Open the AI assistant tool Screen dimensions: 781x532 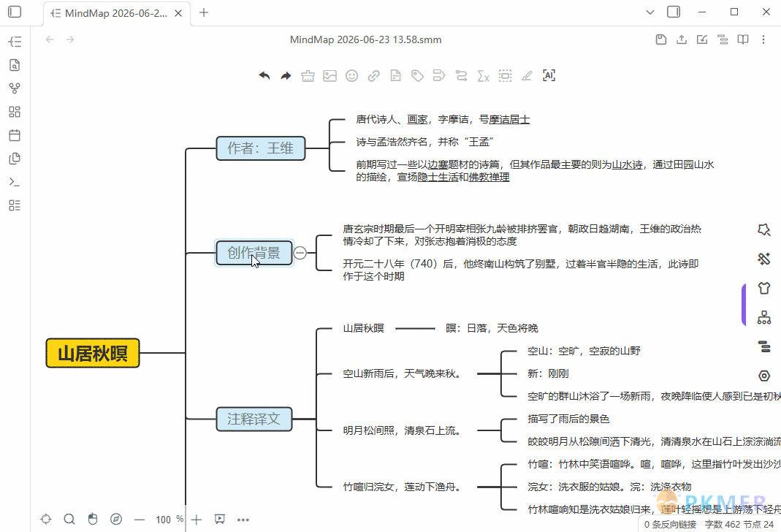549,76
